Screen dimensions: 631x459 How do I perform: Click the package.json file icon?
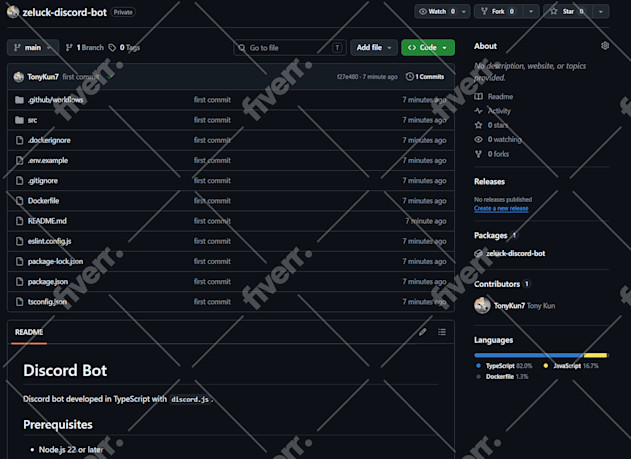pyautogui.click(x=19, y=281)
